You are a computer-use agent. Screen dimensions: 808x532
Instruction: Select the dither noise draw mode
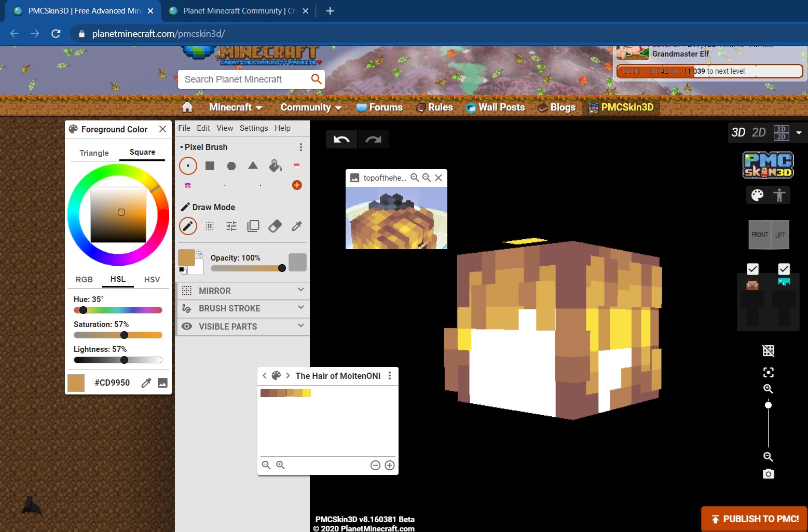point(210,226)
